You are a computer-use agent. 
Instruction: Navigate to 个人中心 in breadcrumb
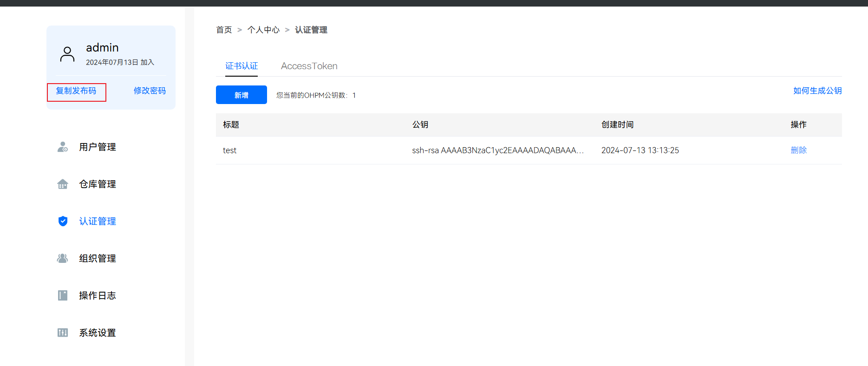[x=263, y=30]
